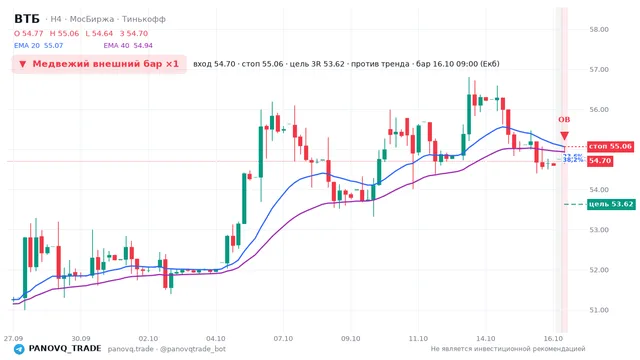The width and height of the screenshot is (640, 360).
Task: Click the 02.10 date axis label
Action: tap(148, 339)
